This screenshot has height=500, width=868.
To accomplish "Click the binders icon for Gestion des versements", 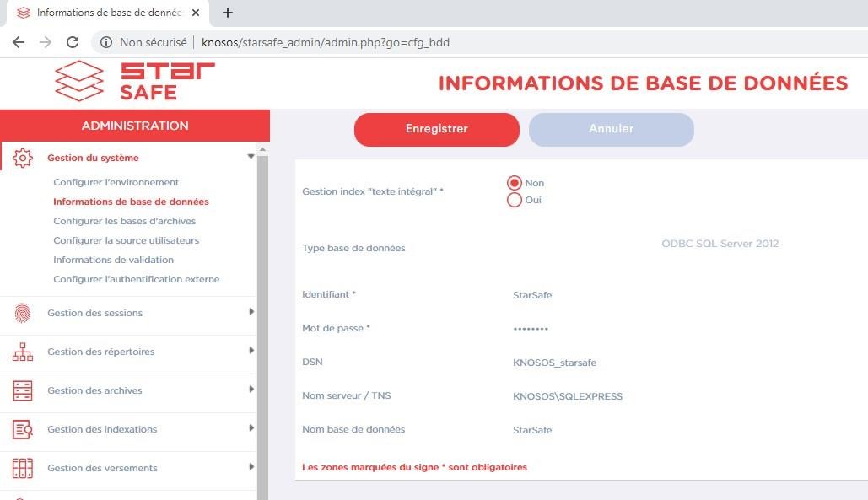I will pyautogui.click(x=23, y=468).
